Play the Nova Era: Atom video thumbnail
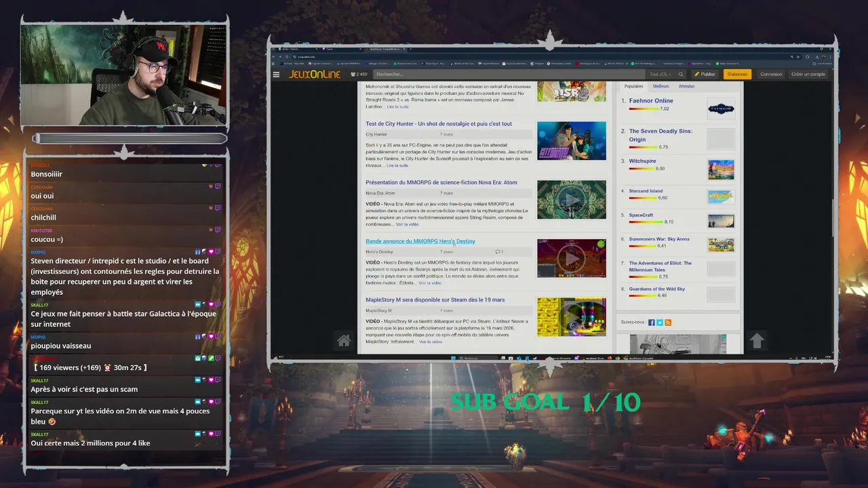This screenshot has height=488, width=868. coord(572,199)
